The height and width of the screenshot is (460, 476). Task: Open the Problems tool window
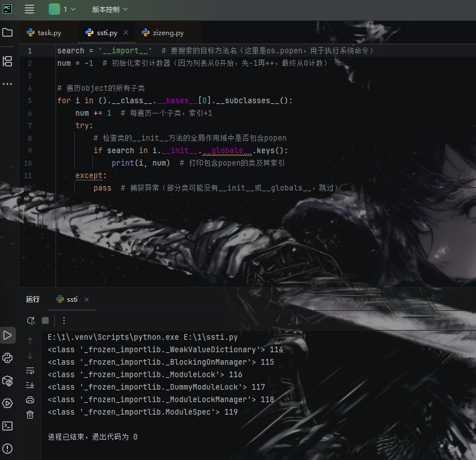tap(7, 449)
